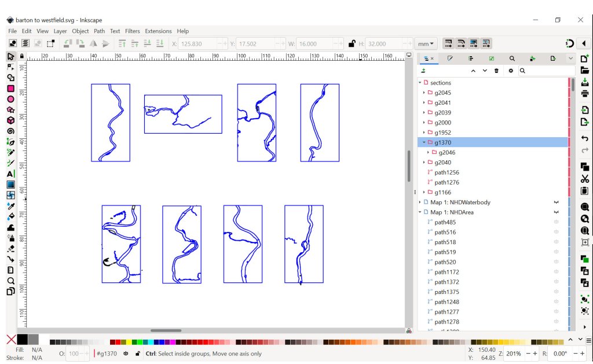The height and width of the screenshot is (364, 593).
Task: Open the Extensions menu
Action: tap(158, 31)
